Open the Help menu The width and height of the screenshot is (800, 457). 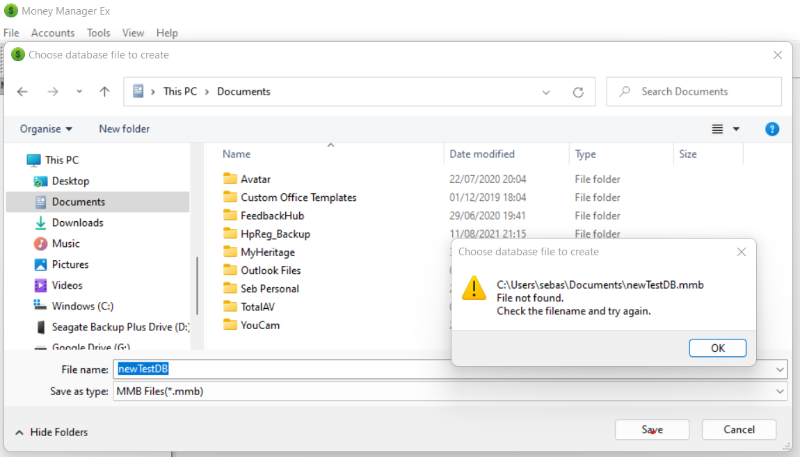[x=167, y=33]
